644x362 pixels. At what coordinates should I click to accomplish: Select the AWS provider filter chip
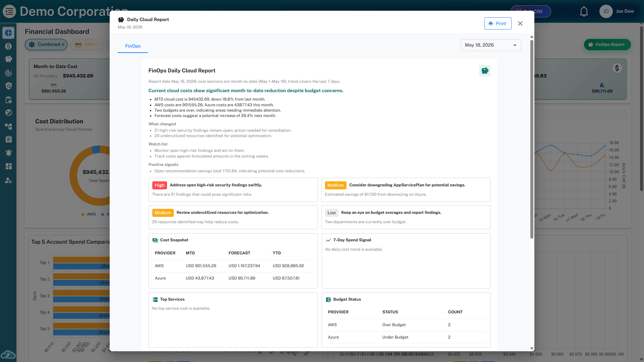(x=87, y=45)
